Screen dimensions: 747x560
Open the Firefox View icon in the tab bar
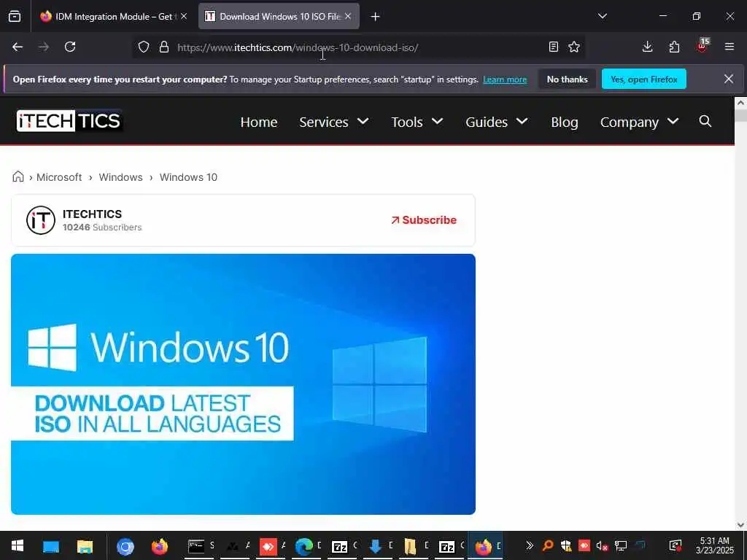(x=15, y=16)
